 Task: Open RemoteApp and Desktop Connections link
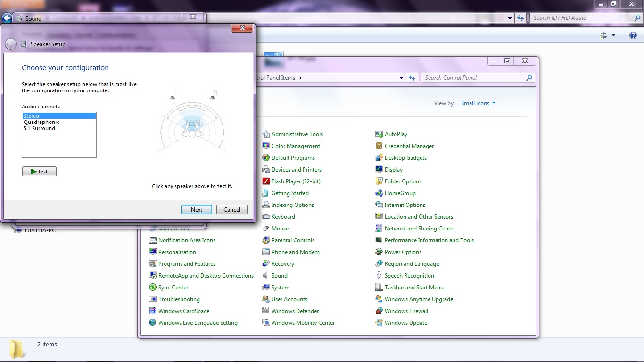(x=206, y=276)
